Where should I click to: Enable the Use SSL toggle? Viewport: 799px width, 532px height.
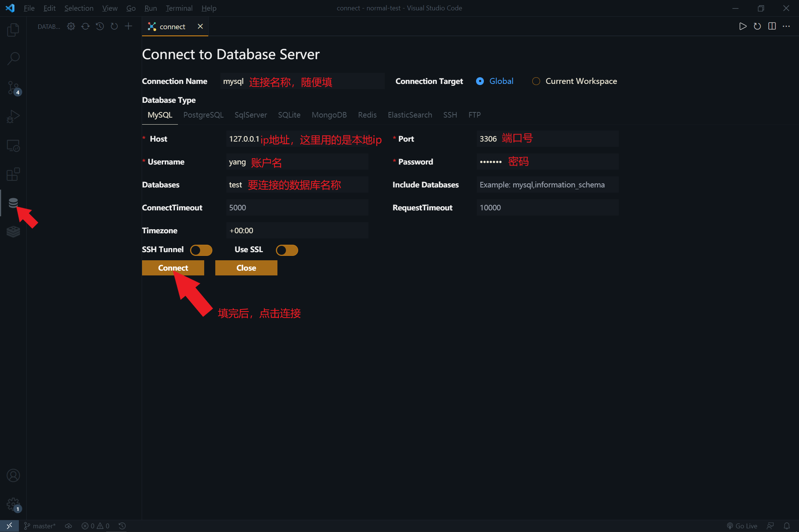click(x=287, y=250)
